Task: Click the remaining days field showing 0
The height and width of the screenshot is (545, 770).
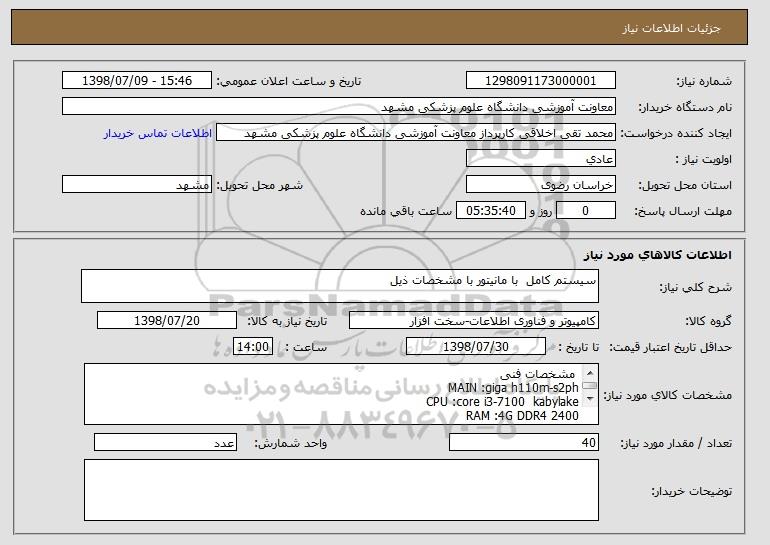Action: [x=585, y=211]
